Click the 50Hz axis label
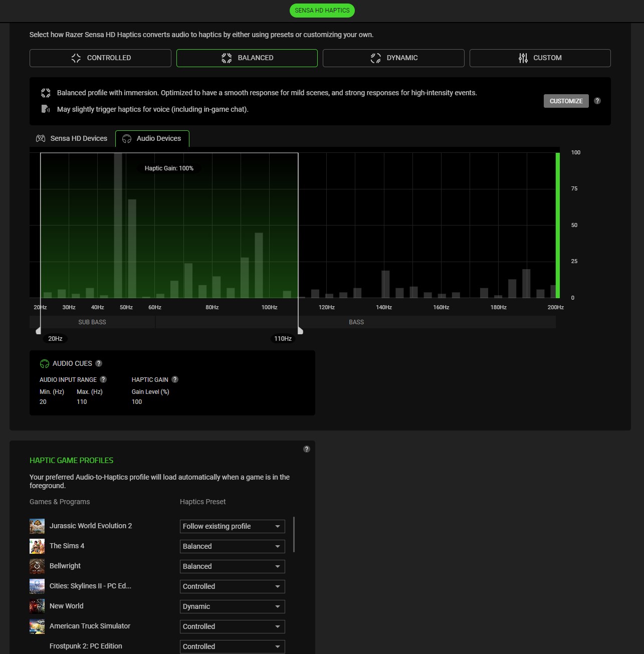This screenshot has height=654, width=644. tap(126, 307)
